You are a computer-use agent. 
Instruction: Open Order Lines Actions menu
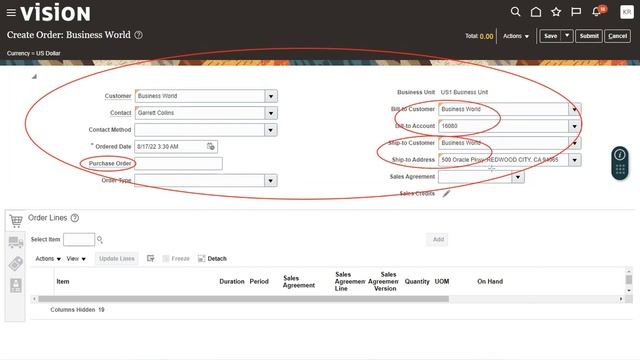pos(48,258)
